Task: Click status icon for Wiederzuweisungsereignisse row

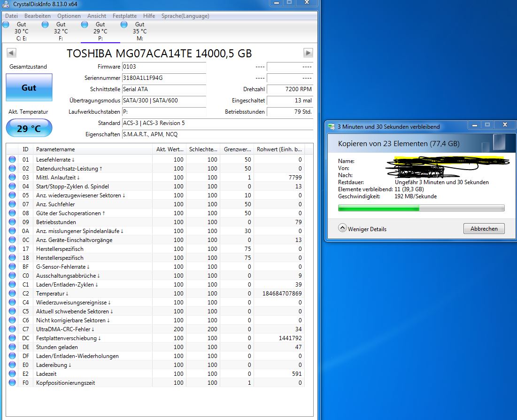Action: 12,302
